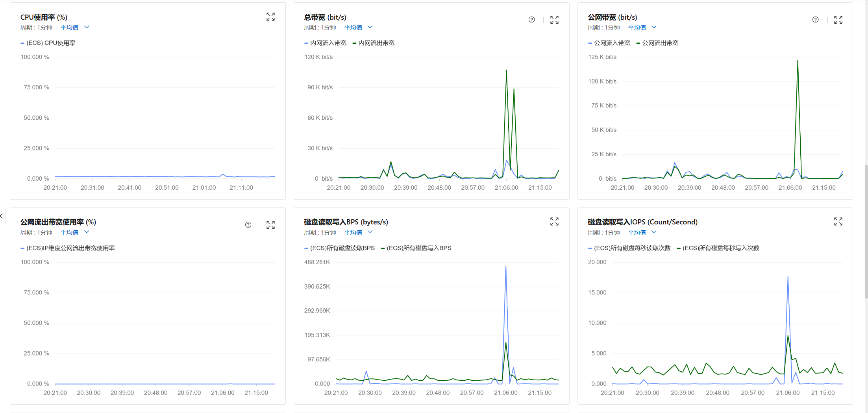868x413 pixels.
Task: Open help tooltip for 公网带宽 chart
Action: coord(815,20)
